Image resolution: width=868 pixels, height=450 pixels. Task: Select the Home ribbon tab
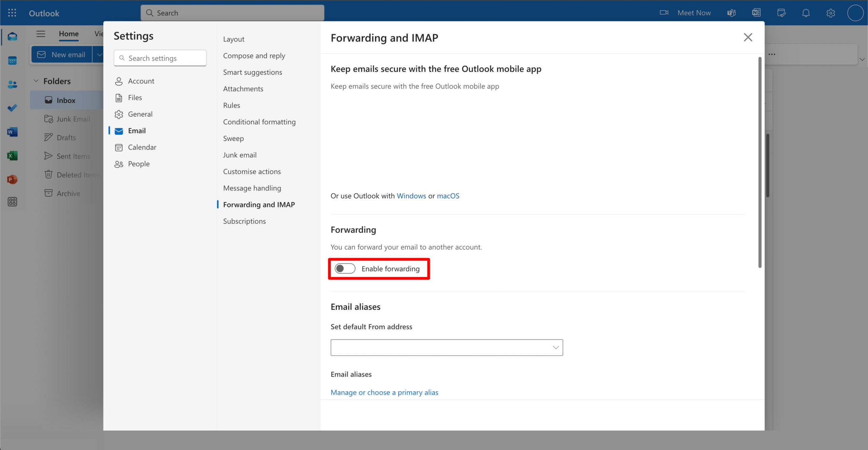click(x=69, y=34)
